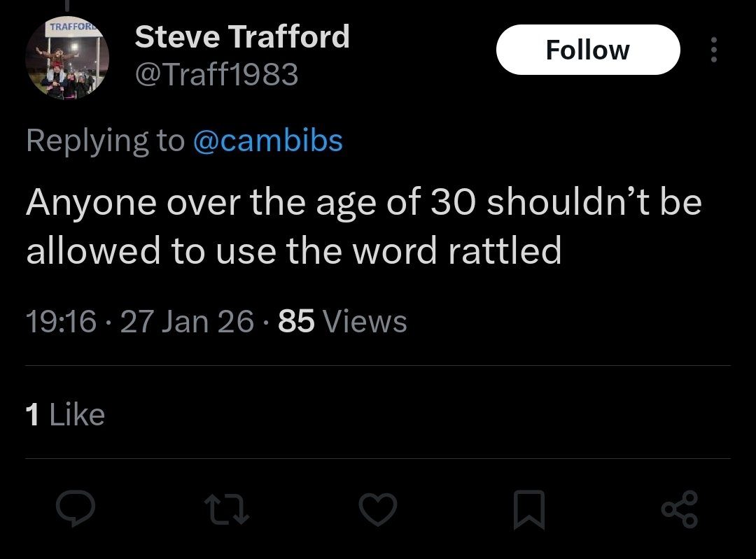Follow Steve Trafford
This screenshot has width=756, height=559.
[x=587, y=50]
